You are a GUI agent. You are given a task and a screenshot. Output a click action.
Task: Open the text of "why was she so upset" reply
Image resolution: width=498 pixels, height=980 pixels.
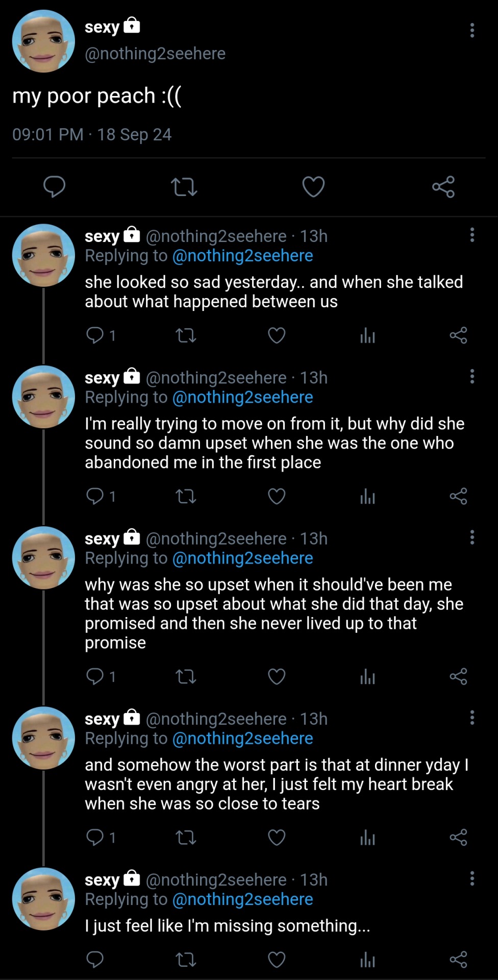click(x=274, y=613)
